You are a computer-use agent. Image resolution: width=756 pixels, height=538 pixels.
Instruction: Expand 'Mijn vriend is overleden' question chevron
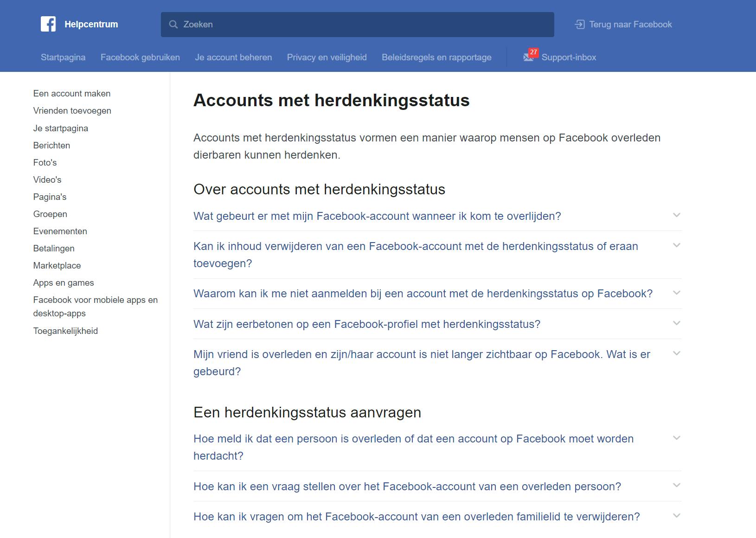[677, 353]
